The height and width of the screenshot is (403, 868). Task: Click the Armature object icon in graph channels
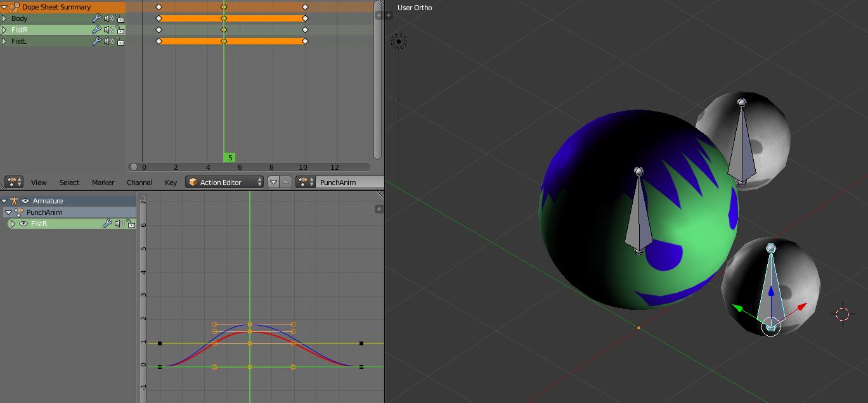click(x=14, y=201)
